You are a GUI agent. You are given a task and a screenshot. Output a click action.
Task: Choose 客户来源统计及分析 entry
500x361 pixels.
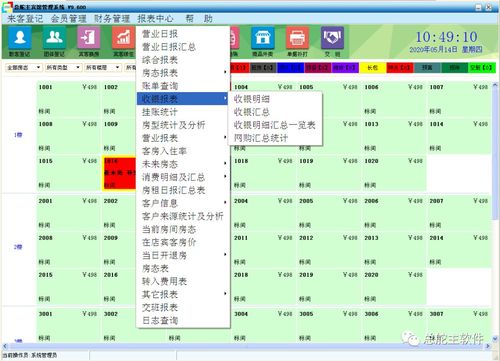click(183, 216)
